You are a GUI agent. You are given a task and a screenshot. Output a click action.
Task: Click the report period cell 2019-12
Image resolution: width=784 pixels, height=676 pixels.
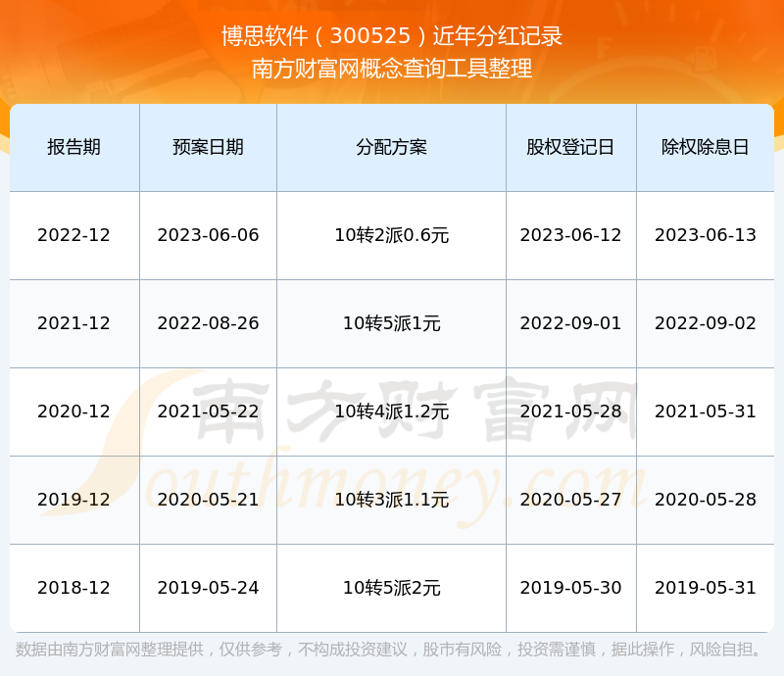coord(74,499)
